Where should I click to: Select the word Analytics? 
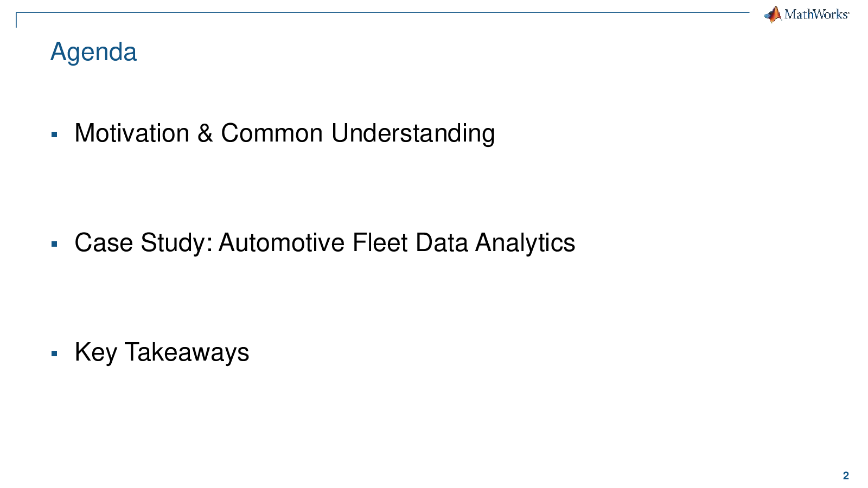(x=525, y=243)
